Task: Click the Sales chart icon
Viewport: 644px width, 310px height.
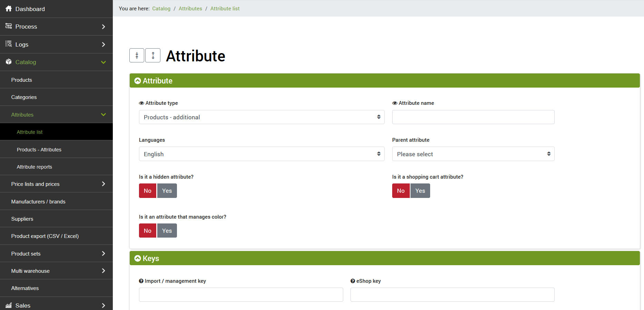Action: (9, 305)
